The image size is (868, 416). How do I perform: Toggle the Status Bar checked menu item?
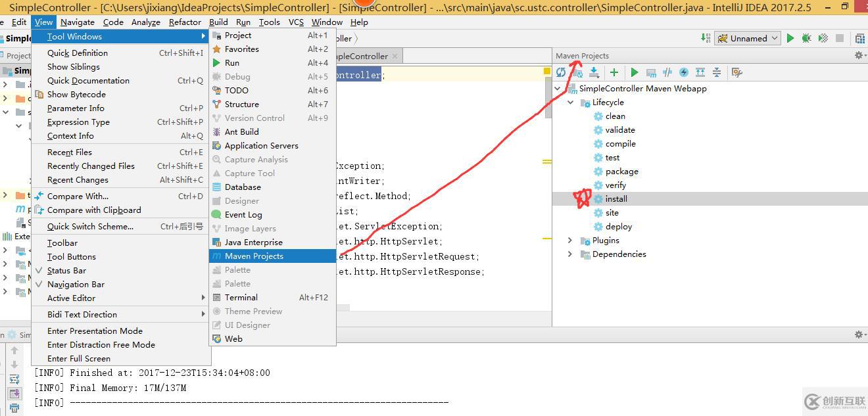(66, 271)
